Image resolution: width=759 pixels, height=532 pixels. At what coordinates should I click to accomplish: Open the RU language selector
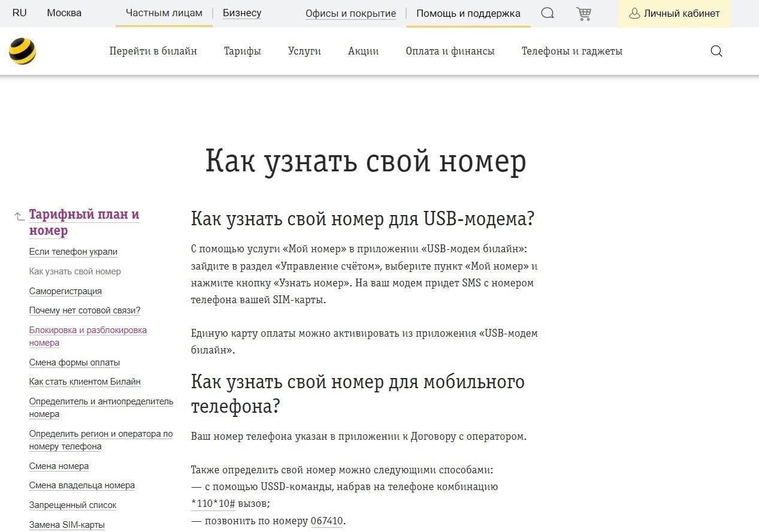[x=19, y=13]
